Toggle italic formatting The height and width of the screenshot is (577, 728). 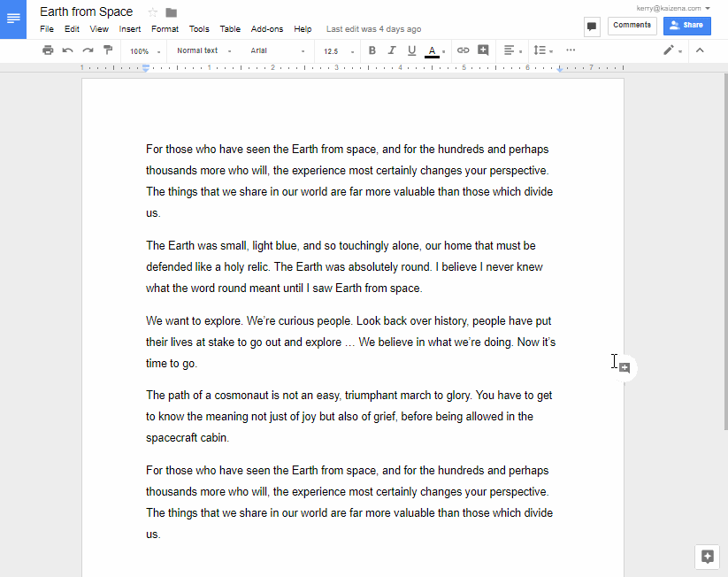click(392, 50)
